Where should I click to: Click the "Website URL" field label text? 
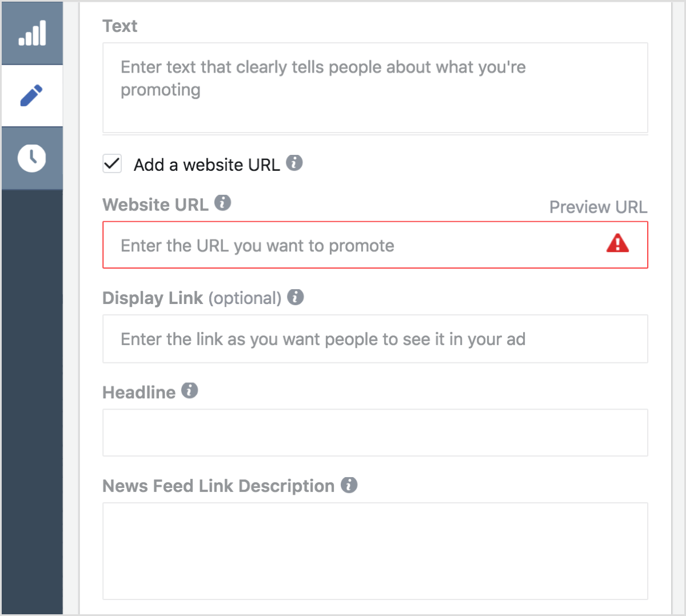tap(155, 205)
